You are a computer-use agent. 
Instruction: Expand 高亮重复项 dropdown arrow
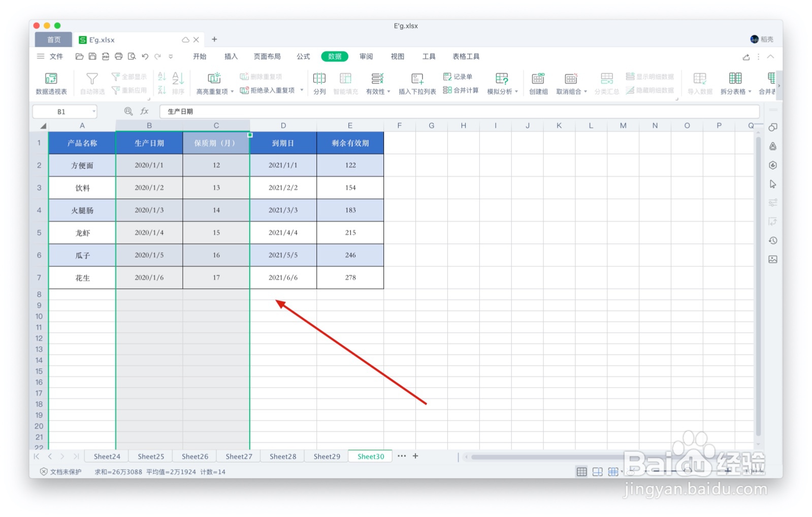coord(232,92)
